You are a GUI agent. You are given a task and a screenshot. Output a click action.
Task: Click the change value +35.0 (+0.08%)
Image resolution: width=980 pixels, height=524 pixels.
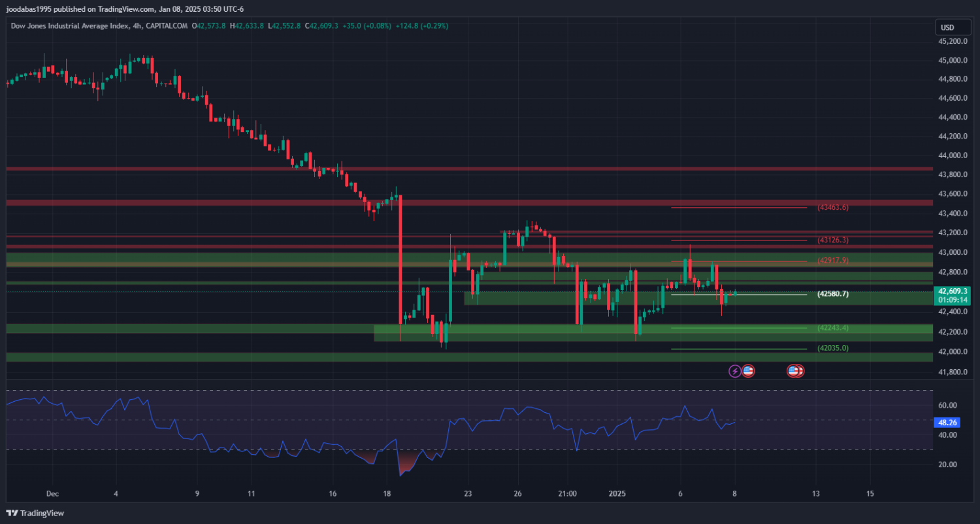pos(366,25)
